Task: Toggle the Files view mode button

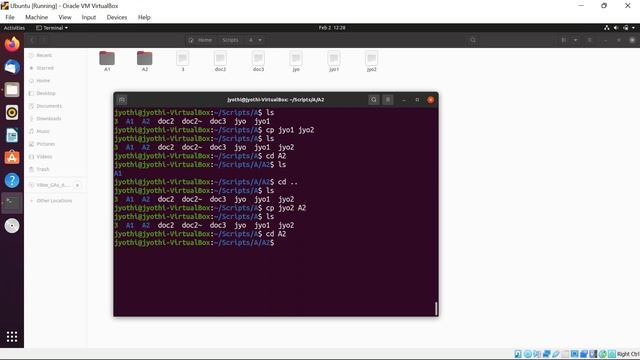Action: pos(564,40)
